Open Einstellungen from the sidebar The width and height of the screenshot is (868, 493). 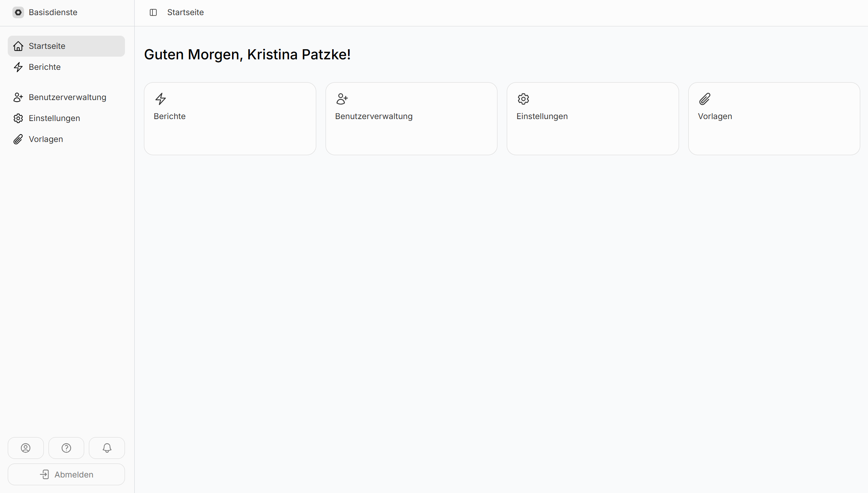point(54,118)
